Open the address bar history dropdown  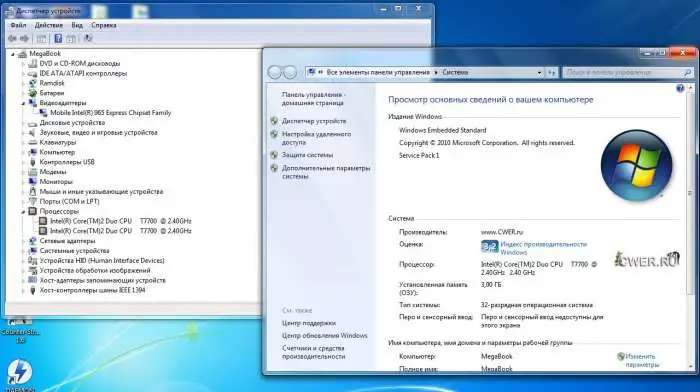pos(539,72)
